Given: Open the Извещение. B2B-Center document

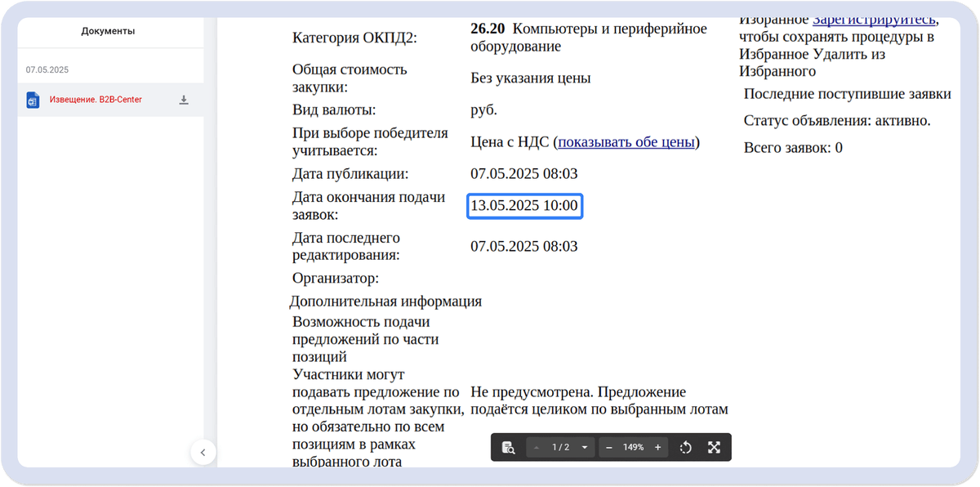Looking at the screenshot, I should (x=96, y=100).
